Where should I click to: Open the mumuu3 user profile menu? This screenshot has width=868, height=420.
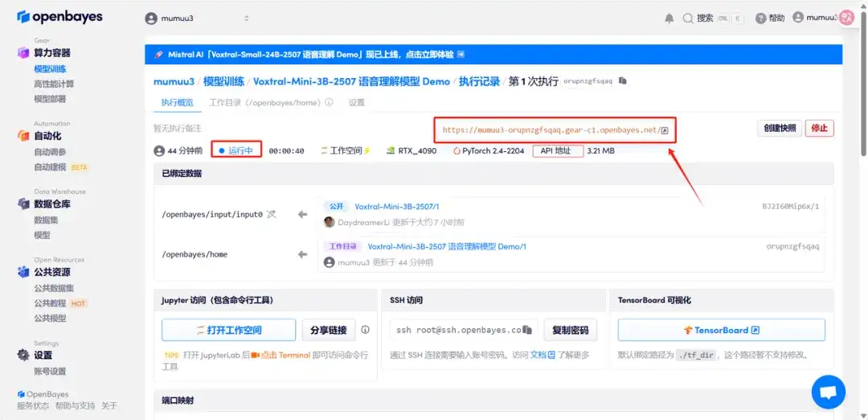click(814, 18)
